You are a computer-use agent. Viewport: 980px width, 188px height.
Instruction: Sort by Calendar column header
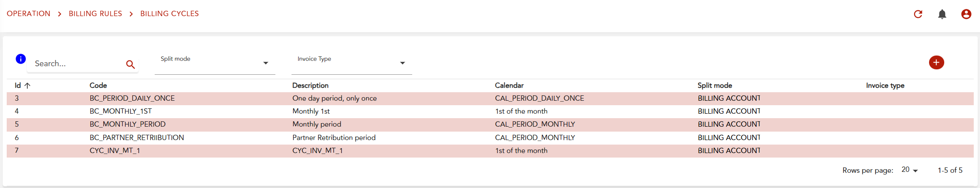[509, 85]
